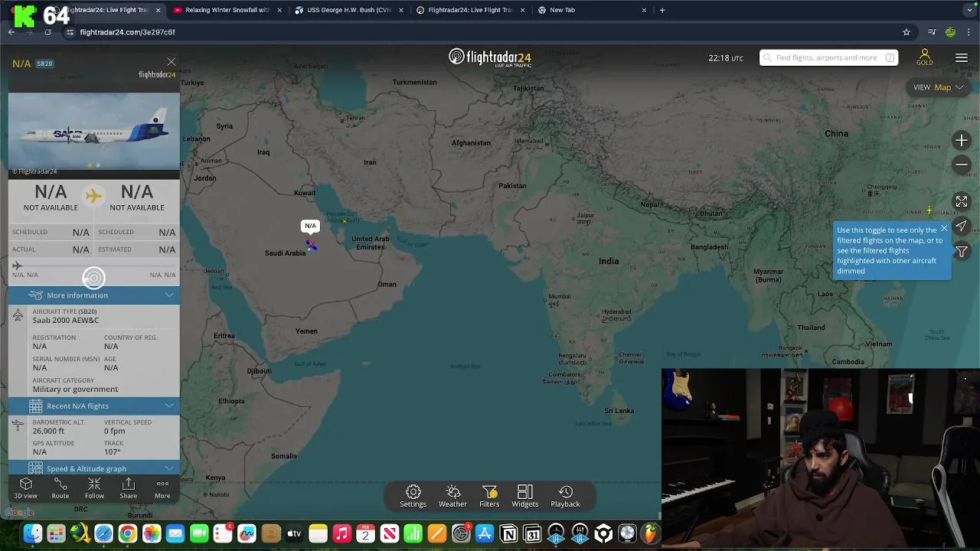
Task: Switch to second Flightradar24 tab
Action: (470, 10)
